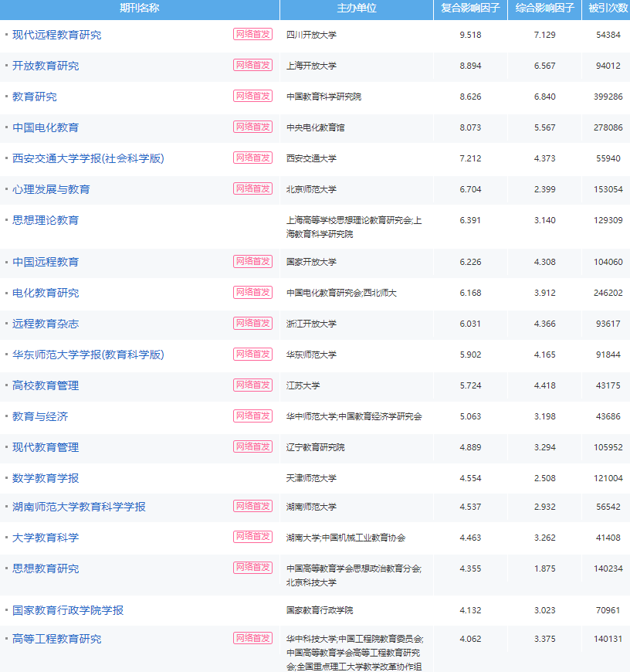Click 网络首发 badge for 开放教育研究
630x672 pixels.
253,65
